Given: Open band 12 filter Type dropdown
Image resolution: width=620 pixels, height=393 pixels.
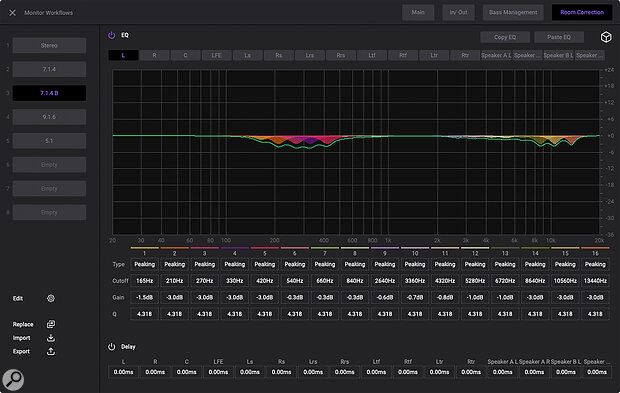Looking at the screenshot, I should (x=475, y=265).
